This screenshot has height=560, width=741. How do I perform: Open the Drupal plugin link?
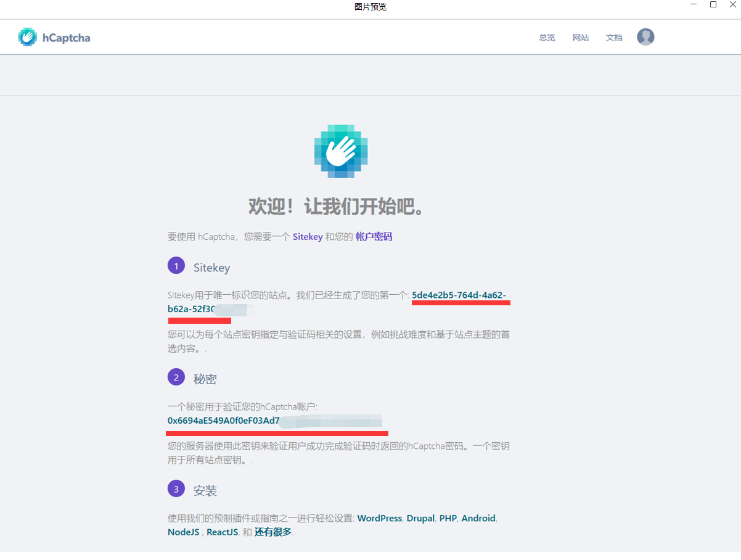coord(420,518)
